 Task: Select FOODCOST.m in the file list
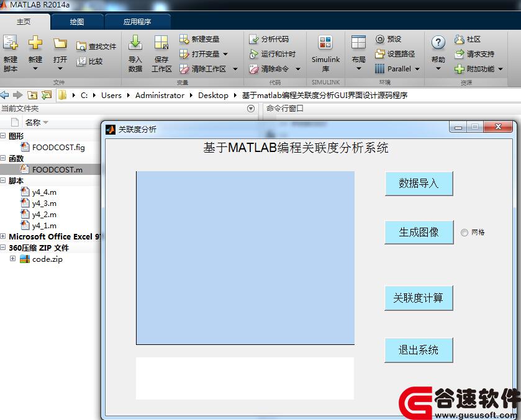click(x=50, y=169)
